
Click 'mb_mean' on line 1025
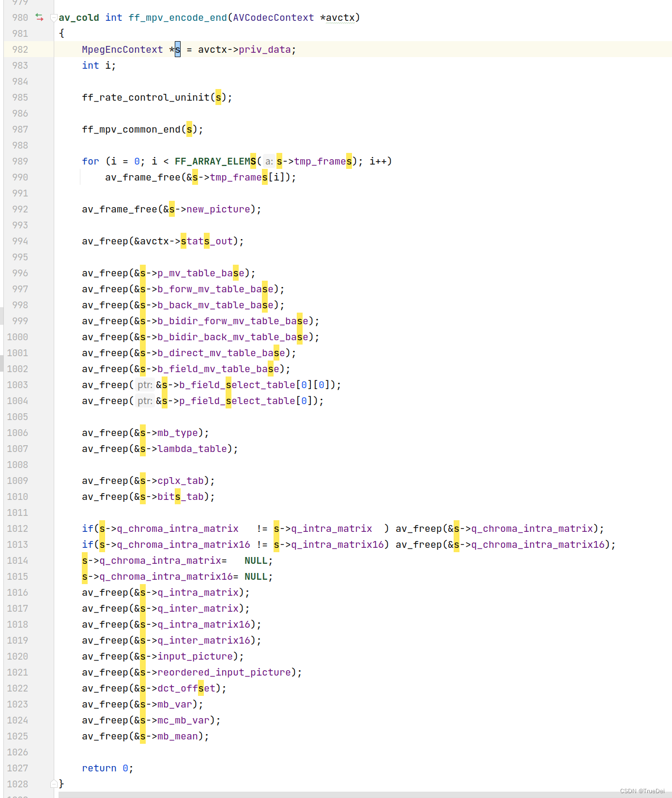pos(178,736)
